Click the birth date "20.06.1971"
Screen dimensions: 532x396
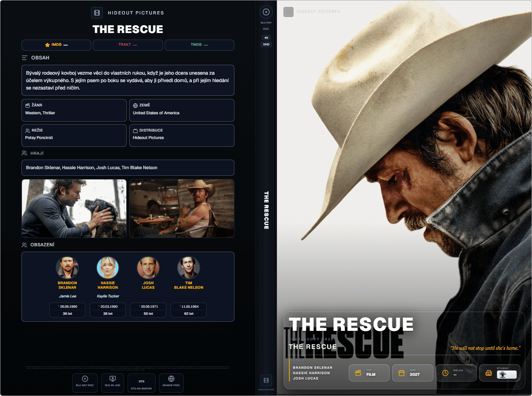(149, 306)
